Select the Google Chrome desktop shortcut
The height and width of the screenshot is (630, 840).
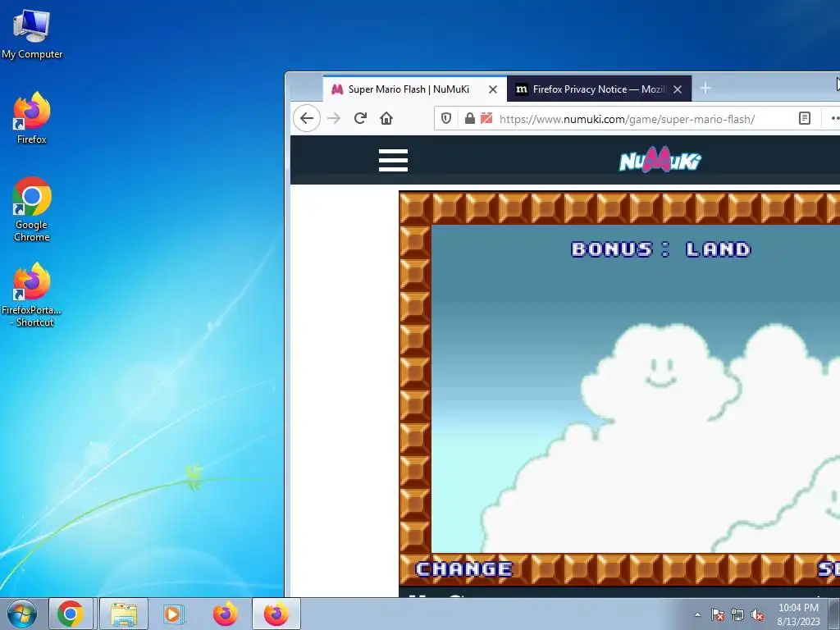pyautogui.click(x=32, y=209)
